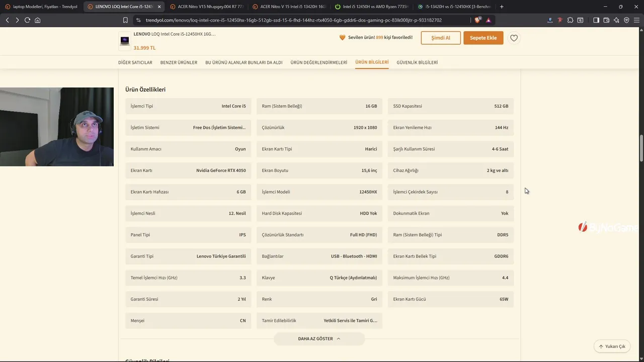644x362 pixels.
Task: Open BENZER ÜRÜNLER section
Action: (179, 62)
